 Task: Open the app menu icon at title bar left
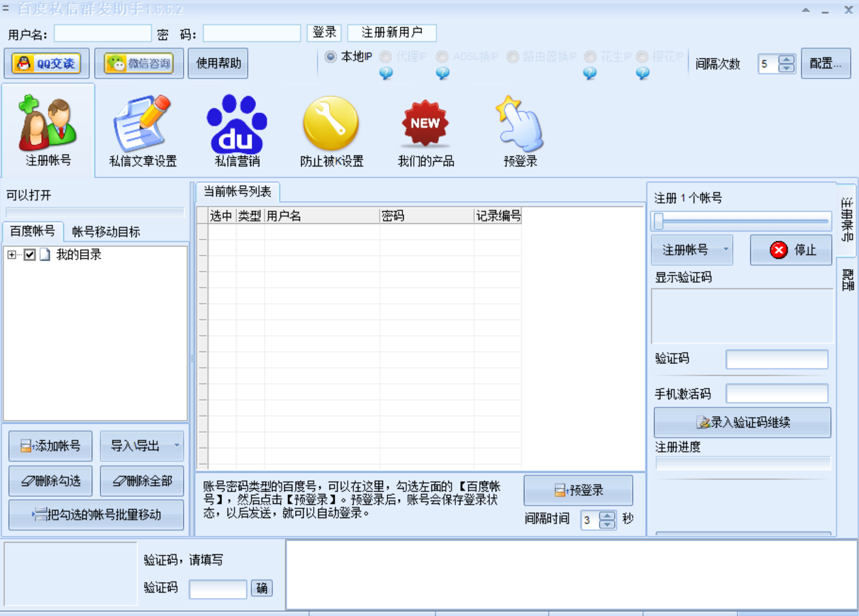pyautogui.click(x=6, y=9)
